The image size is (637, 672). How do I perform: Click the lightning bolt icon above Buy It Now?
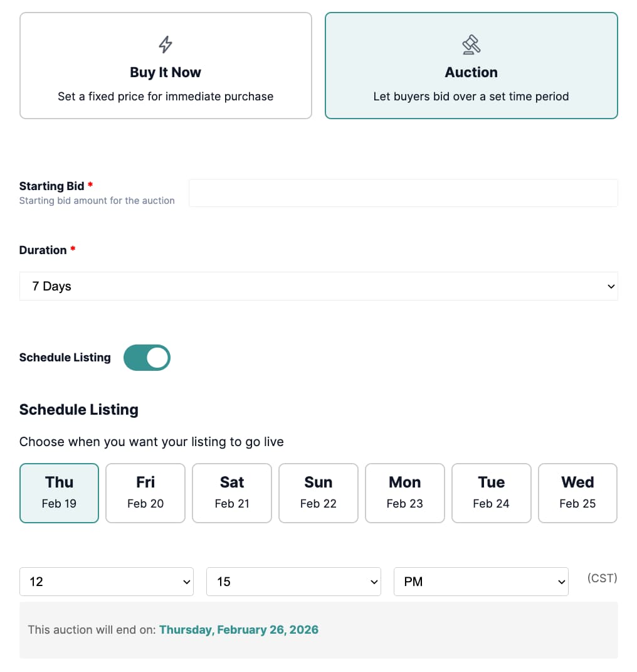[x=165, y=44]
